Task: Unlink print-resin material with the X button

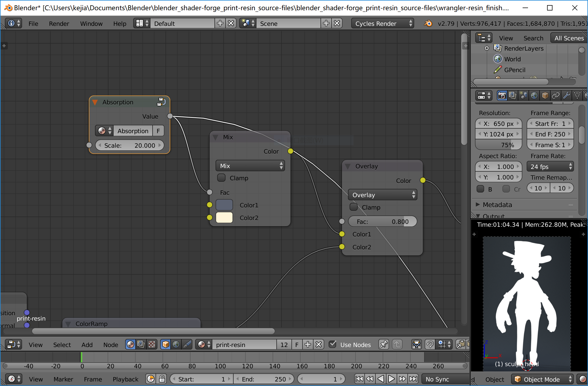Action: pyautogui.click(x=319, y=345)
